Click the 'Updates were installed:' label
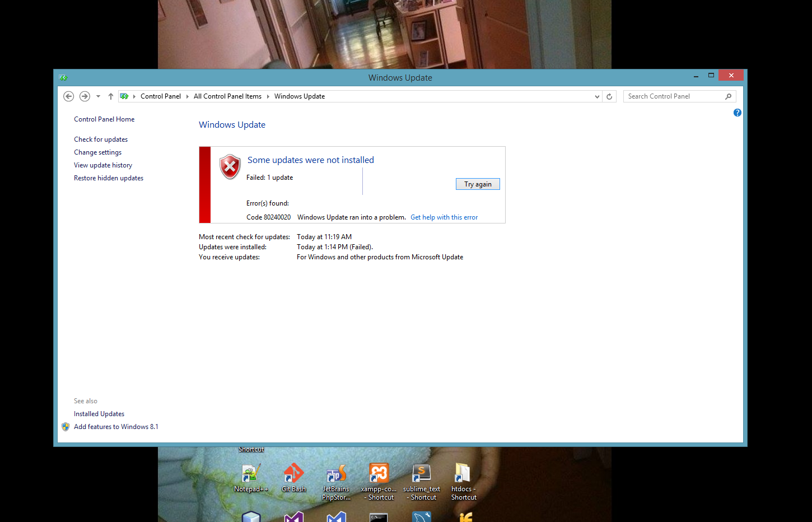Viewport: 812px width, 522px height. (x=232, y=247)
